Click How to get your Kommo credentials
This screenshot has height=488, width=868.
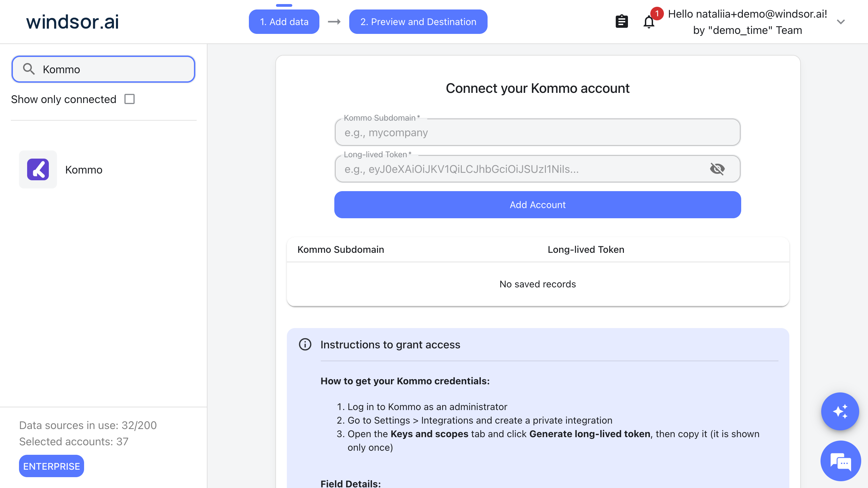pyautogui.click(x=405, y=381)
